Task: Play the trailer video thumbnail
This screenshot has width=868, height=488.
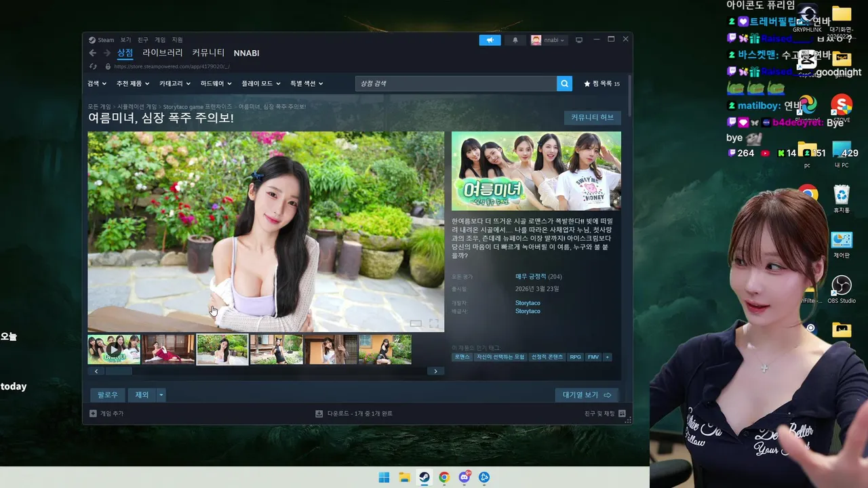Action: pyautogui.click(x=114, y=350)
